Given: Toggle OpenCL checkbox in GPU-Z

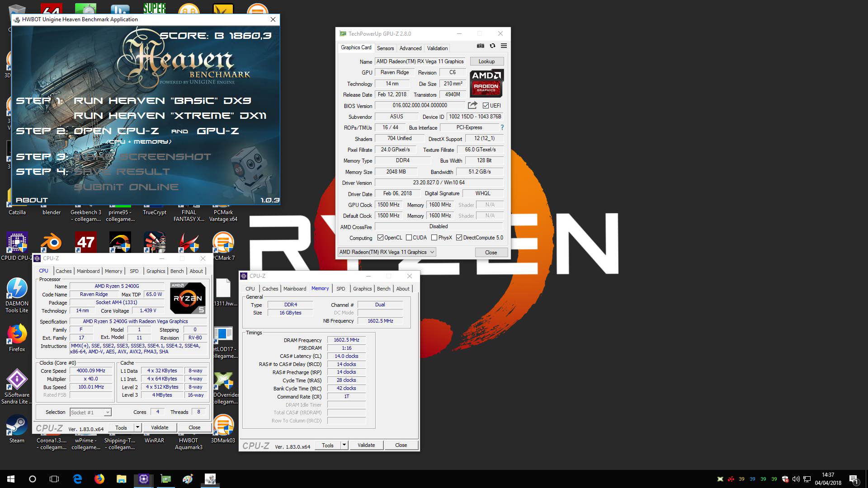Looking at the screenshot, I should pyautogui.click(x=380, y=238).
